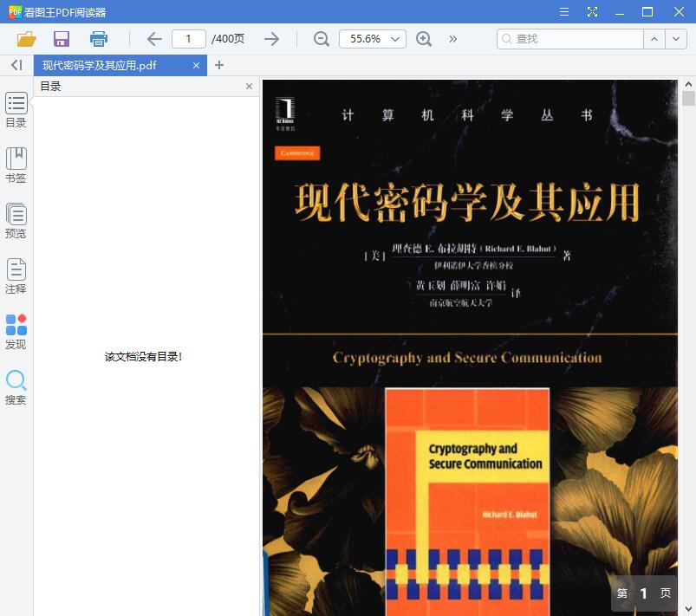696x616 pixels.
Task: Open the hamburger main menu in title bar
Action: tap(564, 12)
